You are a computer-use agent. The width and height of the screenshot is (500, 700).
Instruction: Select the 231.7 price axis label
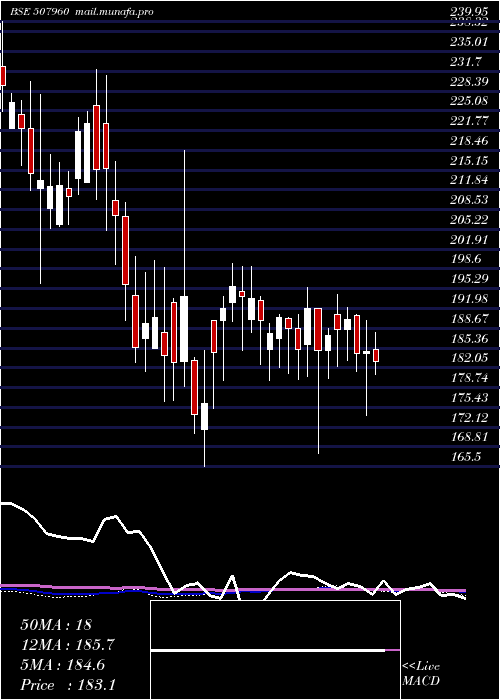coord(465,62)
